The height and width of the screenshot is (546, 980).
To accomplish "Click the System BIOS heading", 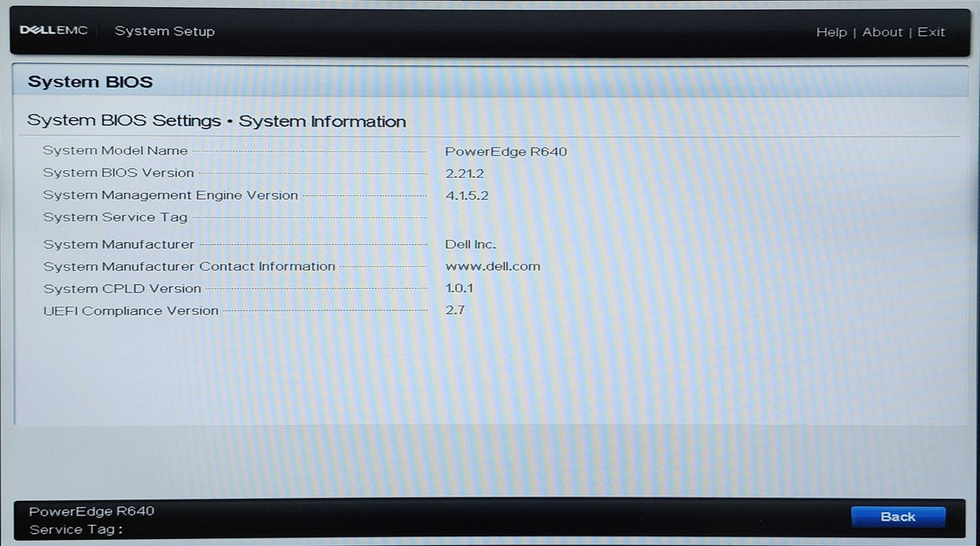I will coord(90,82).
